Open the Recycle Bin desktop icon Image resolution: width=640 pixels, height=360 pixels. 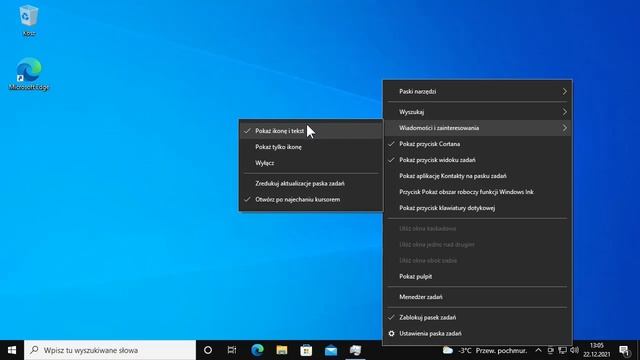(x=29, y=20)
